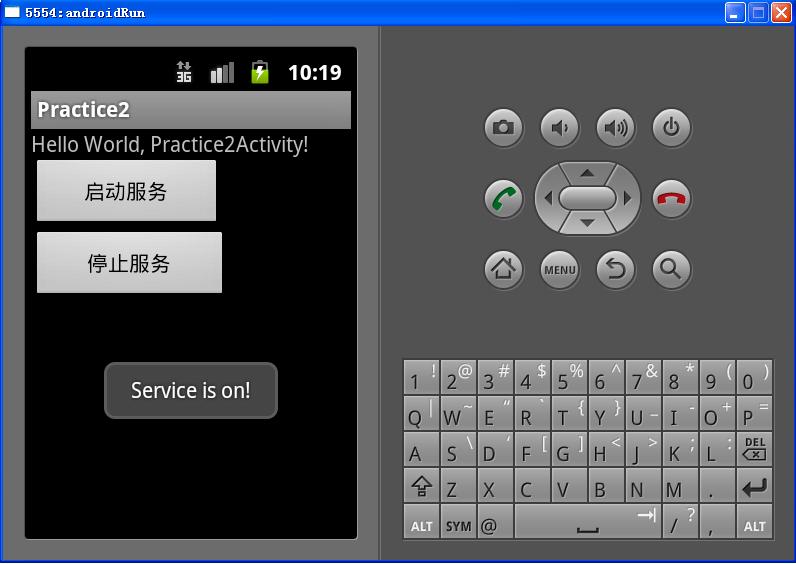Click the D-pad center select button
Viewport: 796px width, 564px height.
(x=587, y=198)
